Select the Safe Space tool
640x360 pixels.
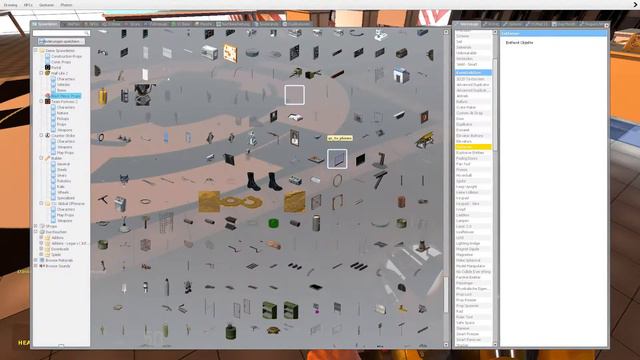pyautogui.click(x=473, y=322)
